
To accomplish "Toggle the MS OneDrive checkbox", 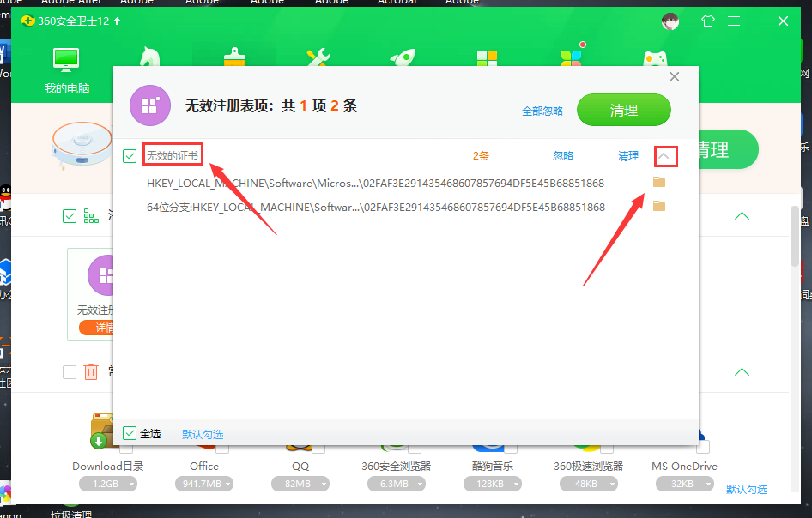I will (703, 446).
